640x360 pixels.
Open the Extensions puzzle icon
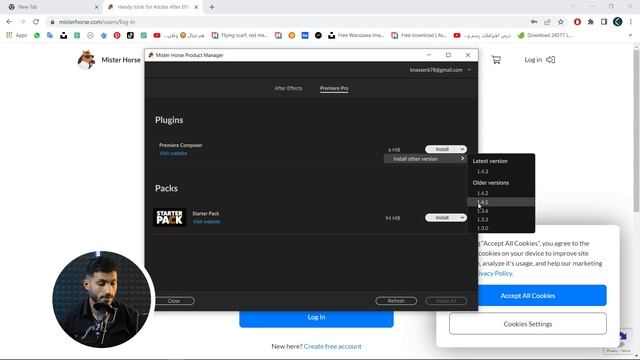(x=591, y=22)
